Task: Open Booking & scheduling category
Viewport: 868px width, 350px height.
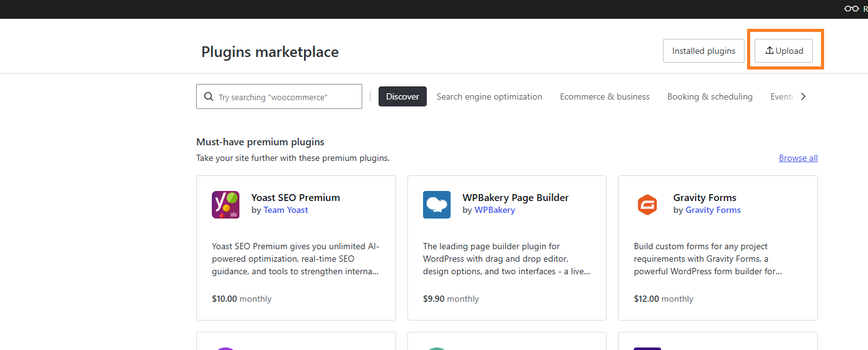Action: click(x=710, y=96)
